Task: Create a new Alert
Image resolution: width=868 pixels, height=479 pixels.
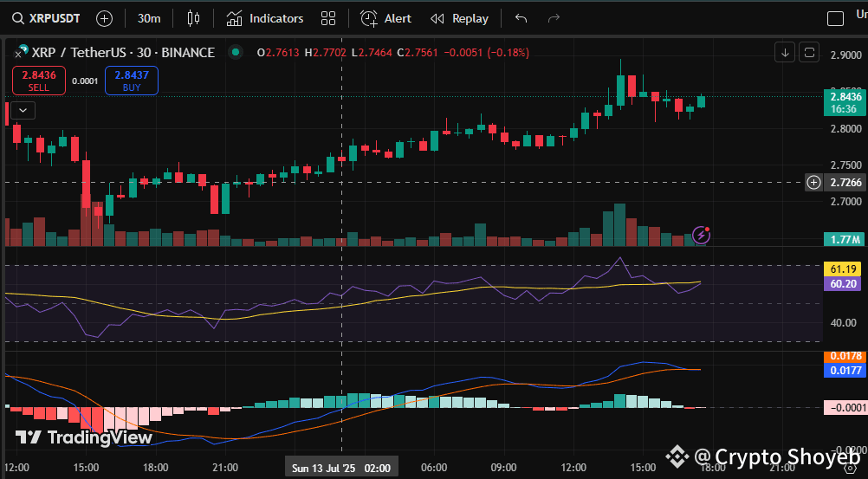Action: pyautogui.click(x=386, y=18)
